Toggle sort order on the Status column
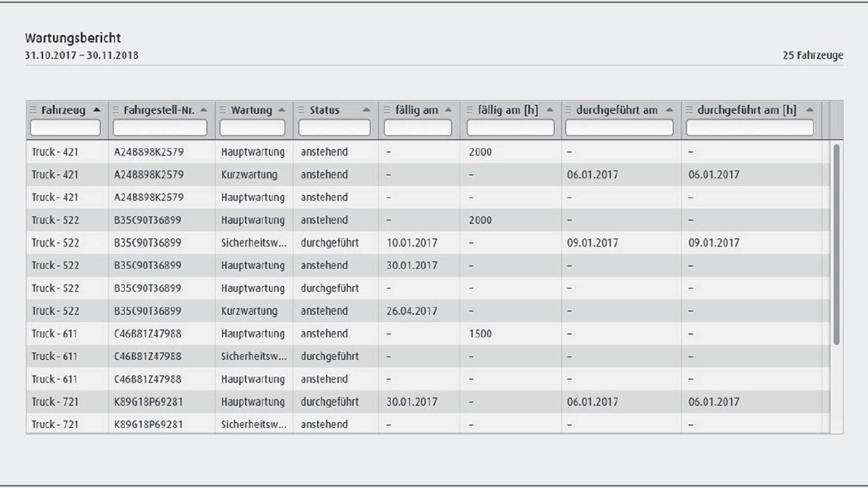The height and width of the screenshot is (488, 868). click(366, 109)
